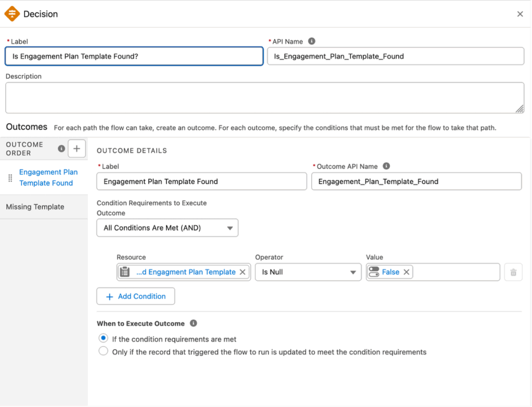532x407 pixels.
Task: Click drag handle beside Engagement Plan Template Found
Action: pyautogui.click(x=10, y=178)
